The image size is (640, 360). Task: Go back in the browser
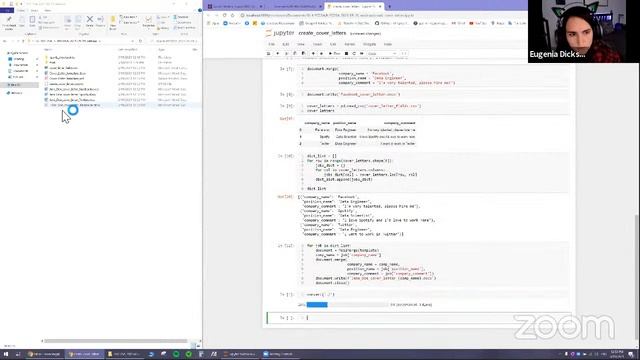[x=209, y=16]
